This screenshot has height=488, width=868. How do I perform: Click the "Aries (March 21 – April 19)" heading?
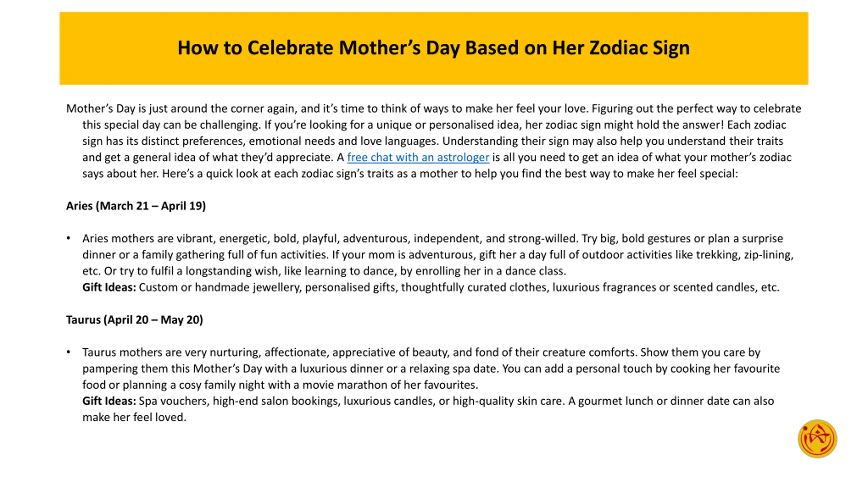click(136, 206)
